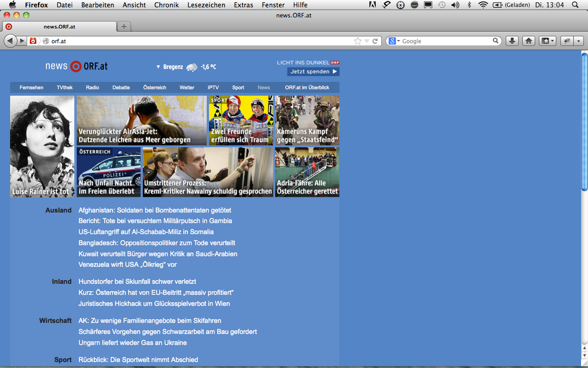The image size is (588, 368).
Task: Open a new tab with the plus button
Action: pos(124,27)
